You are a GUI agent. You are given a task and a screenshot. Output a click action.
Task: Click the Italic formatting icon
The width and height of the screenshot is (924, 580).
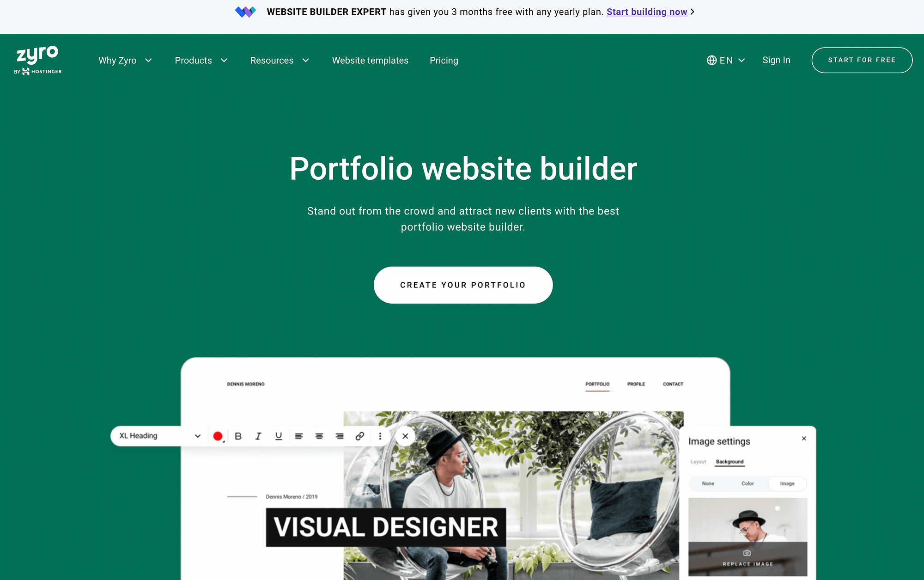point(258,436)
